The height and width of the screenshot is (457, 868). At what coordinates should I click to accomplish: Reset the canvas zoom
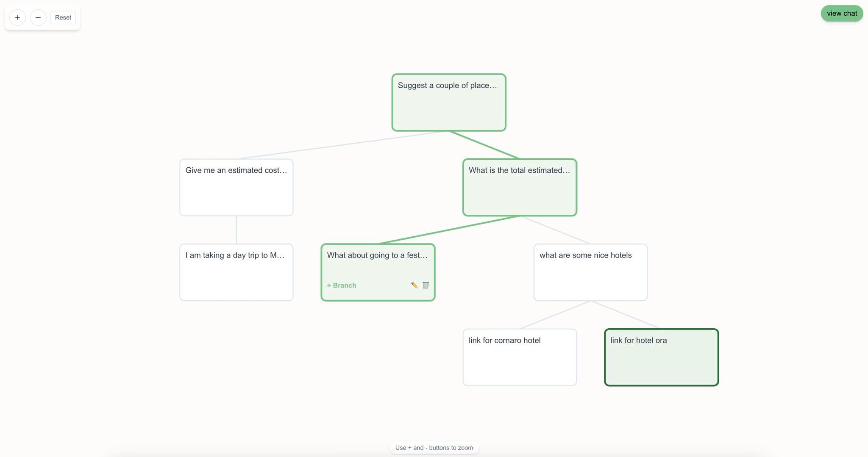[63, 17]
